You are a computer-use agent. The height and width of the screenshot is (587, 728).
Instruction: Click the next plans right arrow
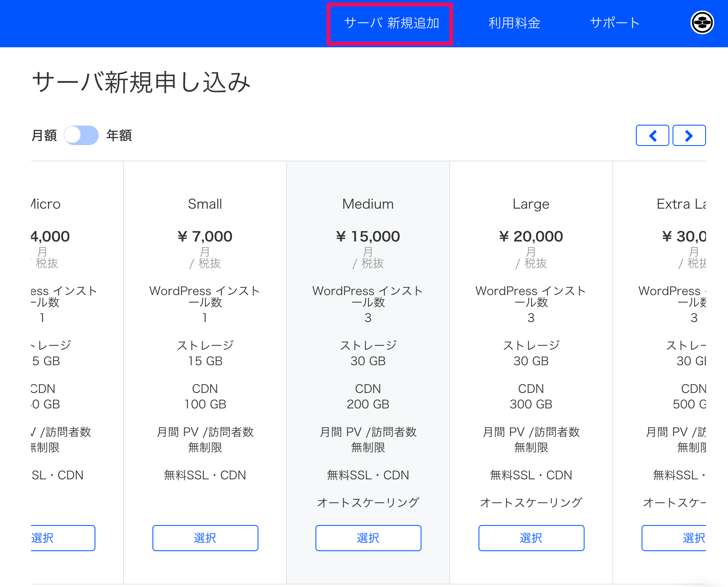click(689, 135)
